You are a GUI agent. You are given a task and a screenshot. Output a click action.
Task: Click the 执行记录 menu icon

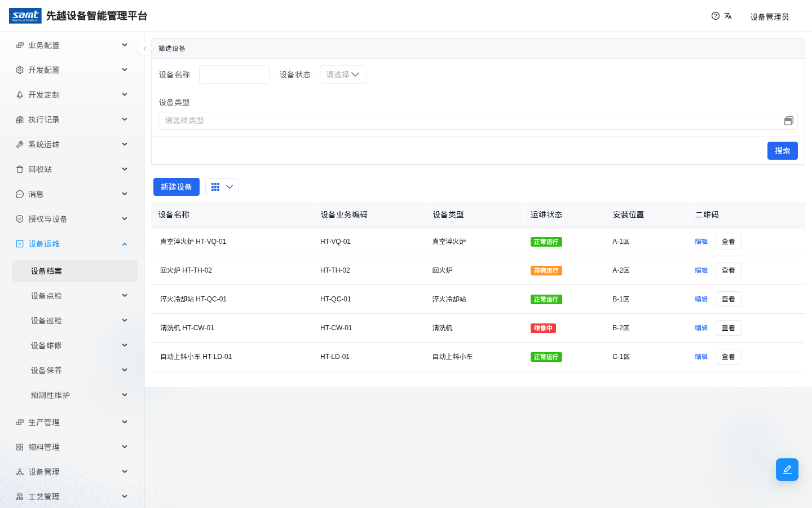[x=20, y=120]
